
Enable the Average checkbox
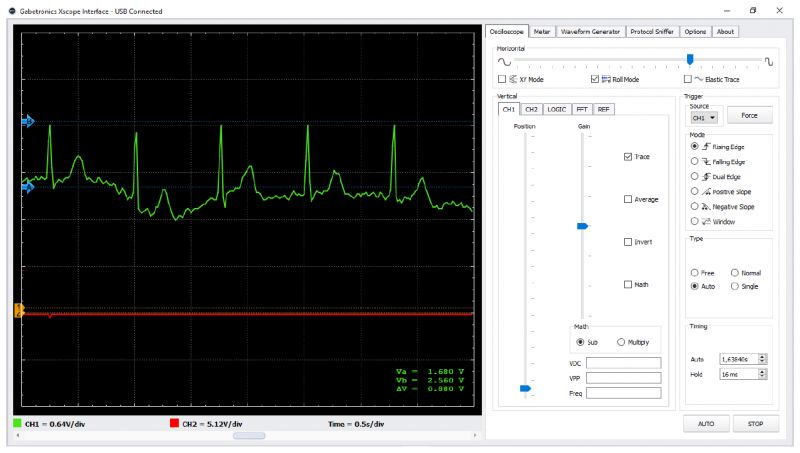coord(628,199)
